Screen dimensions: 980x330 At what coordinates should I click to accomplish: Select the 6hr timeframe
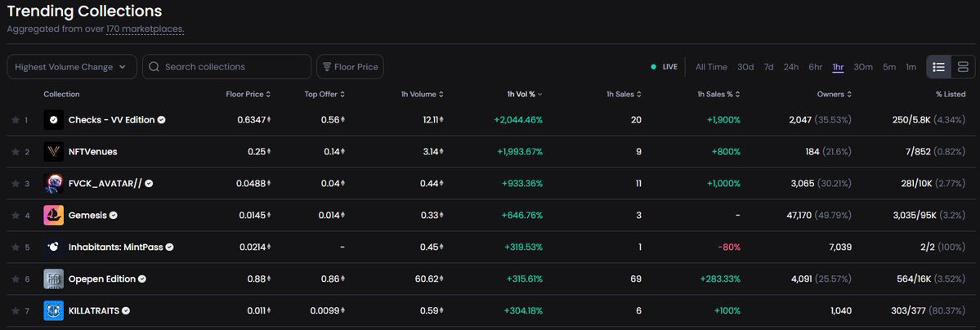coord(816,67)
